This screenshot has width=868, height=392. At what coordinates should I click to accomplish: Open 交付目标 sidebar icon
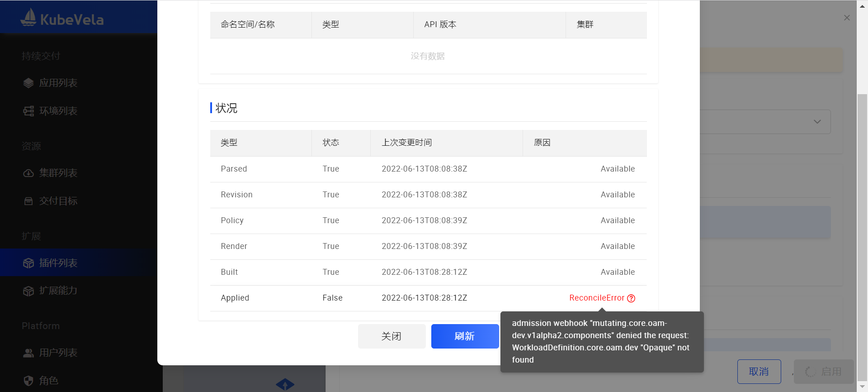point(28,201)
